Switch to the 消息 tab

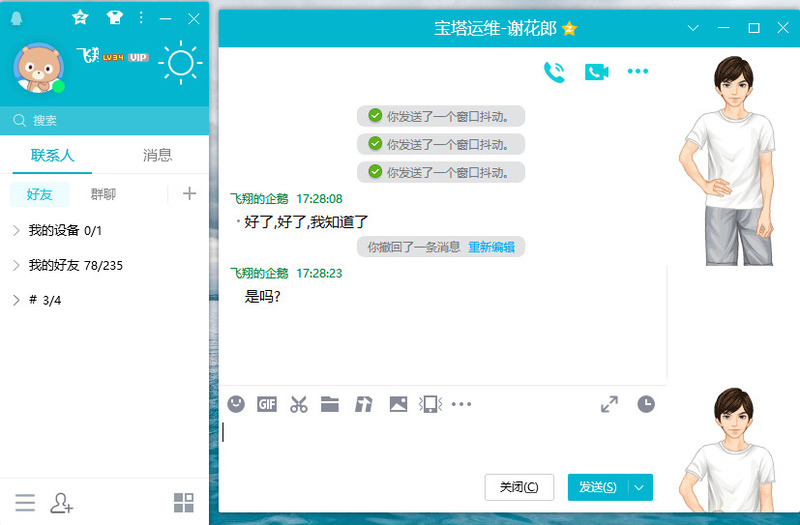157,155
